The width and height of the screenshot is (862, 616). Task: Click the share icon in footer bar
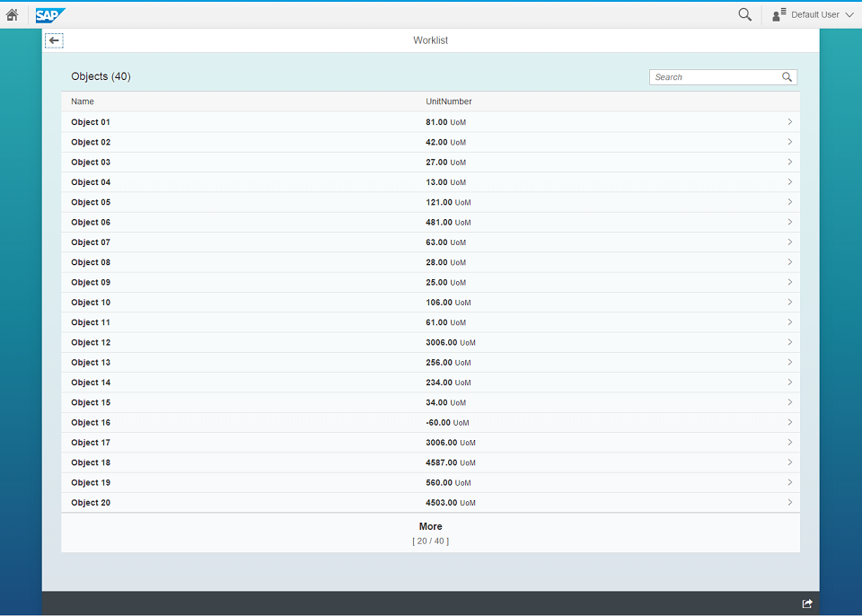[x=806, y=603]
